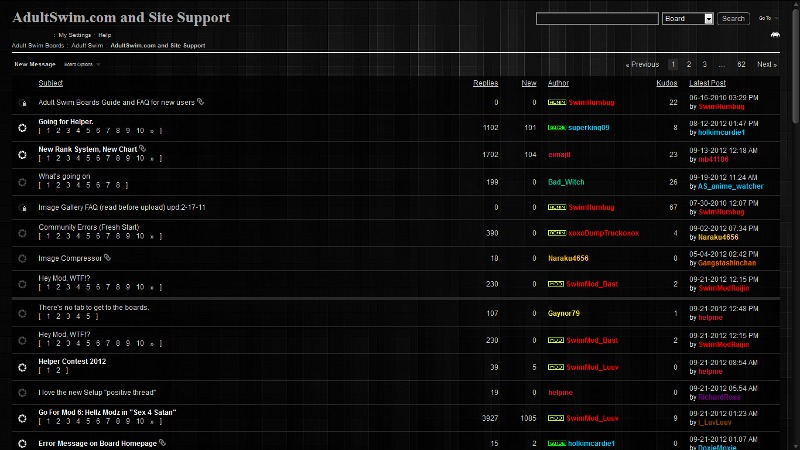Screen dimensions: 800x450
Task: Start a New Message
Action: (35, 64)
